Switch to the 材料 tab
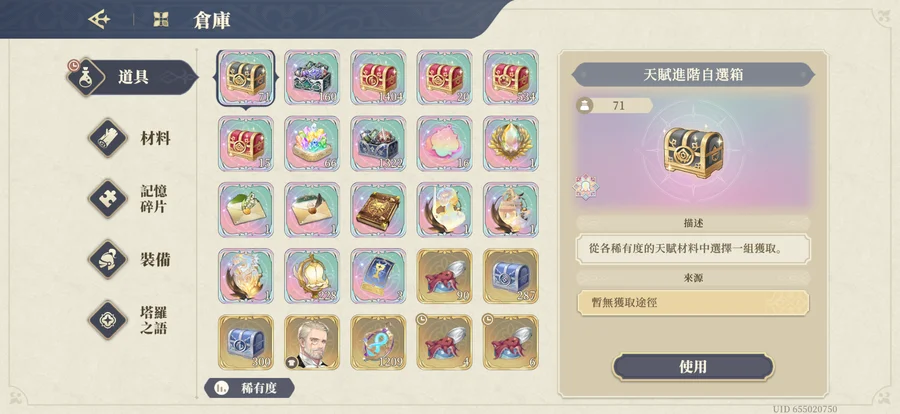 point(132,138)
